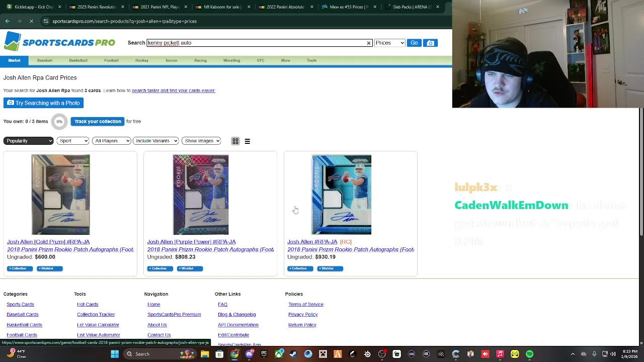Stop page loading with the X button
The width and height of the screenshot is (644, 362).
(x=31, y=21)
